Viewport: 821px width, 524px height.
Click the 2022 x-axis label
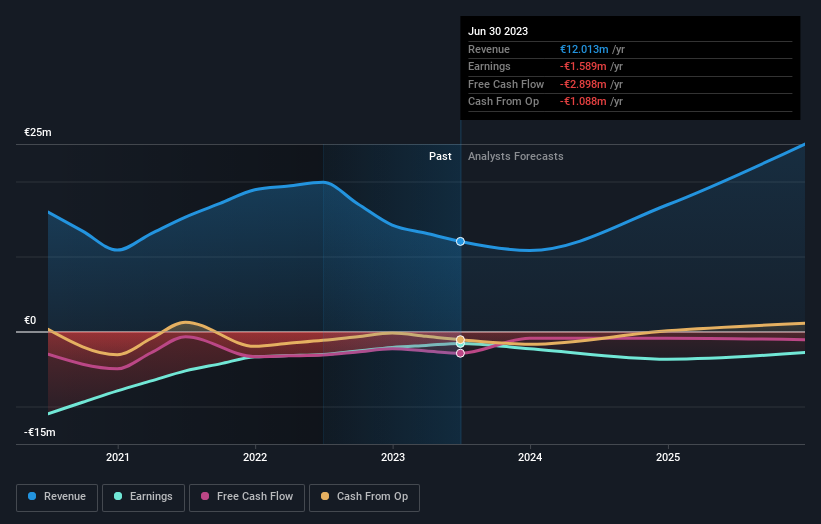(x=255, y=458)
